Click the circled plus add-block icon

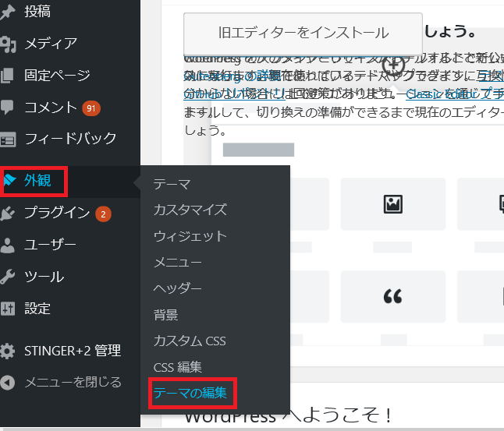click(393, 65)
